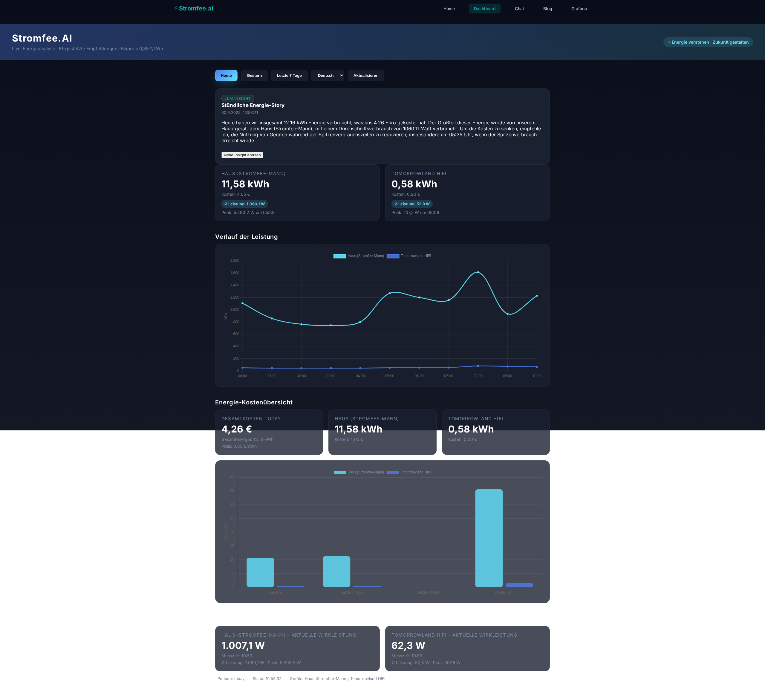
Task: Toggle Tomorrowland HIFI legend in line chart
Action: 393,256
